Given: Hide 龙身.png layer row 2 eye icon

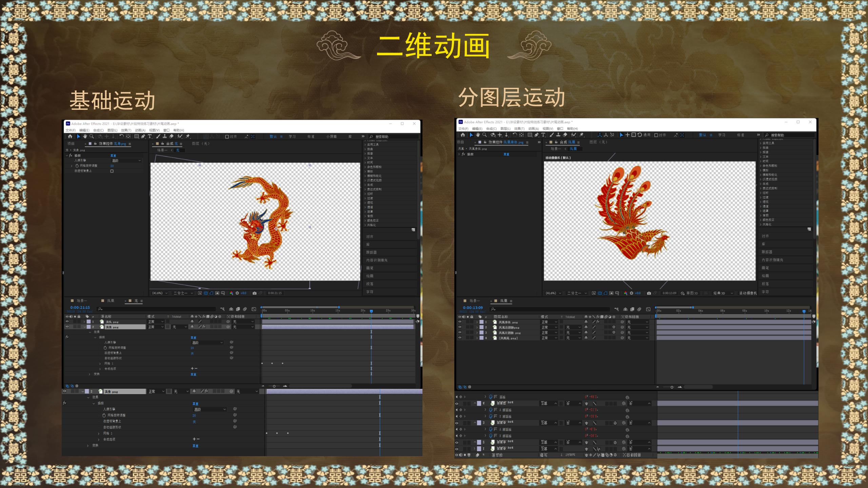Looking at the screenshot, I should [67, 327].
